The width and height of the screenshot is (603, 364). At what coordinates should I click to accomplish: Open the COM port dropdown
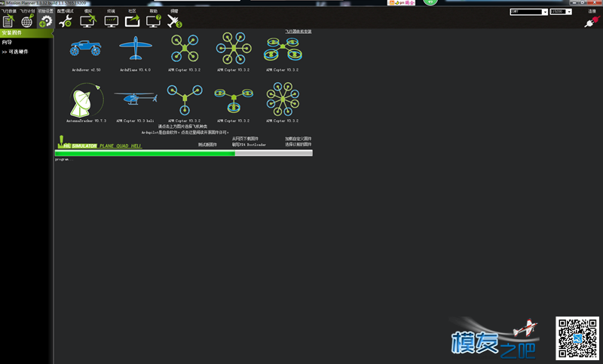point(529,12)
